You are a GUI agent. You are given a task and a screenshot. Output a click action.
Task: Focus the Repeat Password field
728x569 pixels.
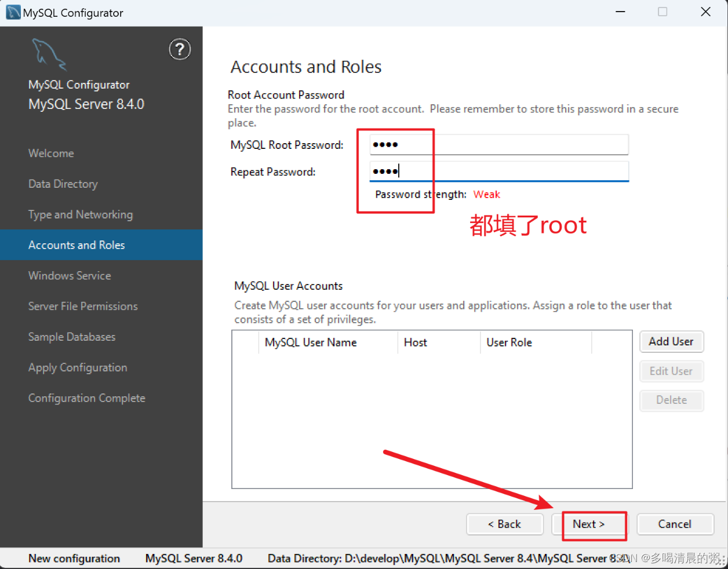pos(499,172)
